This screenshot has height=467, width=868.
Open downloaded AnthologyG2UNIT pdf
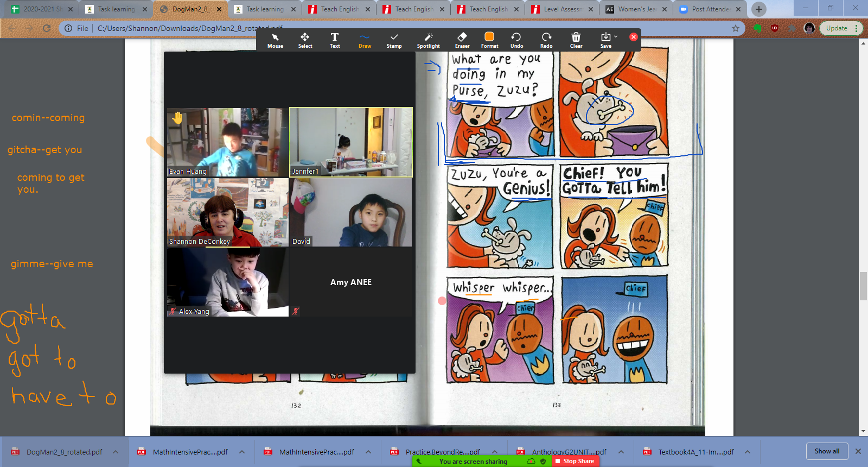click(x=563, y=452)
